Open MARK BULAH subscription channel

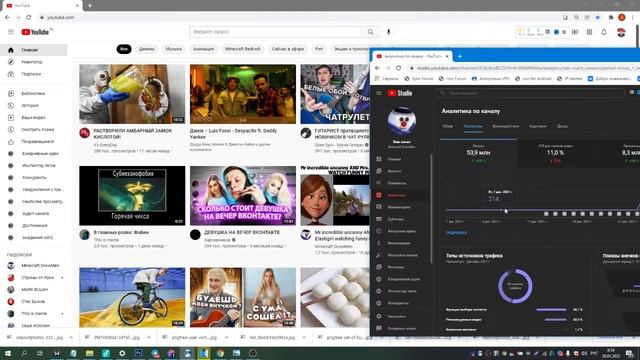(35, 289)
